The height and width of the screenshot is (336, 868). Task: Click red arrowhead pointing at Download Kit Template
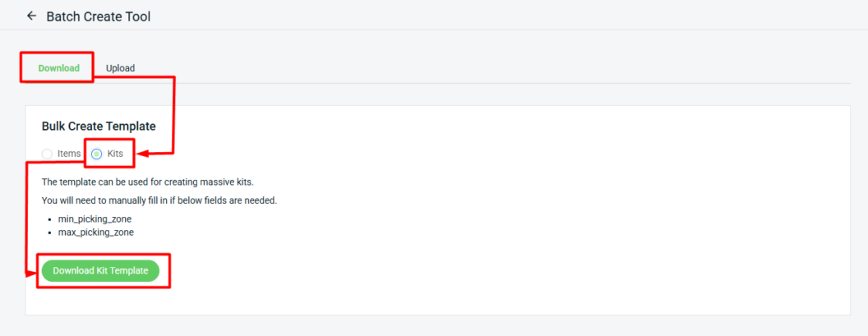34,270
